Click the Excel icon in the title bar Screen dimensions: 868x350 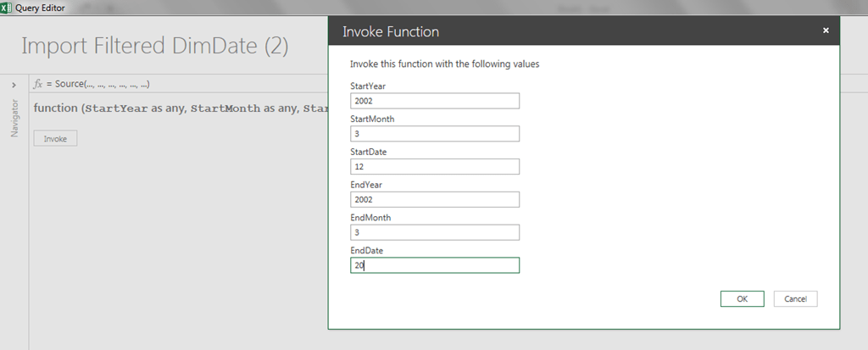tap(8, 7)
